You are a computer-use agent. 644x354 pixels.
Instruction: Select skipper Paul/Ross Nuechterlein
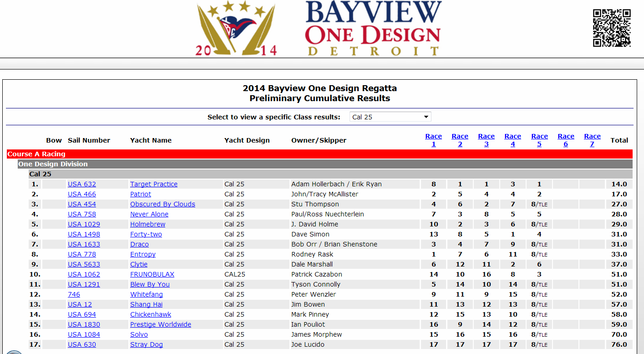(x=328, y=214)
